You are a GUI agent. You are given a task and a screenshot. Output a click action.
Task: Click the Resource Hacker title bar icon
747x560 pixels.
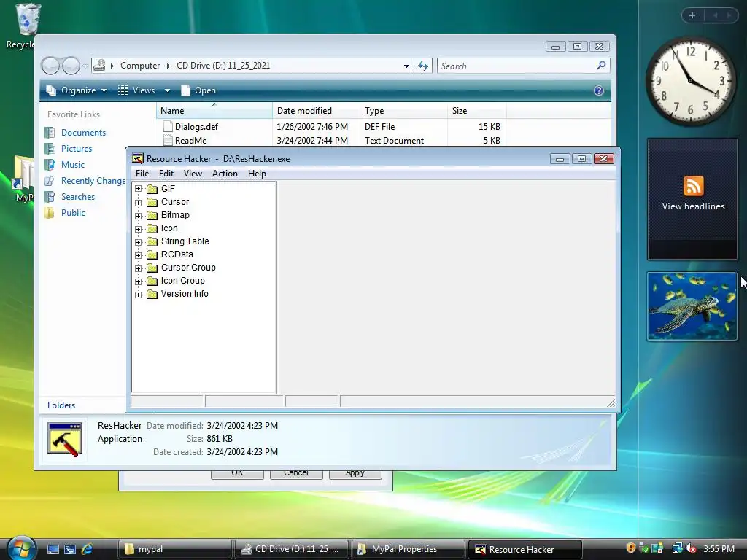[x=138, y=158]
